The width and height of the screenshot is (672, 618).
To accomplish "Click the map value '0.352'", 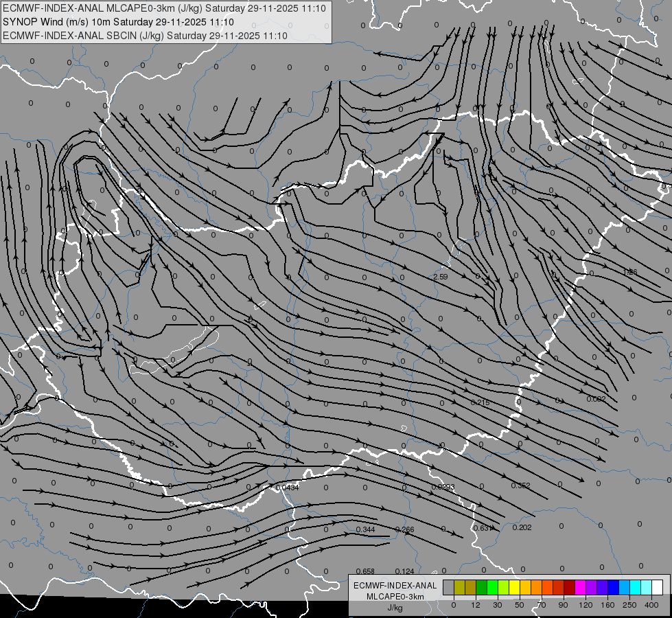I will click(x=521, y=485).
